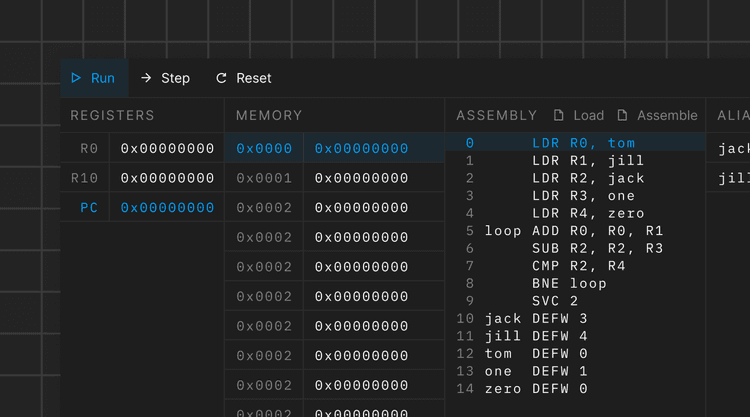Click the Reset circular arrow icon

coord(221,78)
